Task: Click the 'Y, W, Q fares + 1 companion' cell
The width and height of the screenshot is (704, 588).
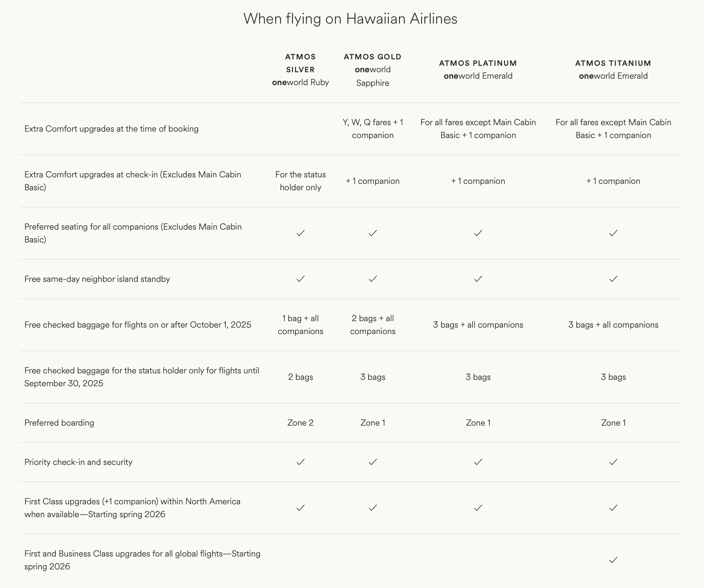Action: click(373, 129)
